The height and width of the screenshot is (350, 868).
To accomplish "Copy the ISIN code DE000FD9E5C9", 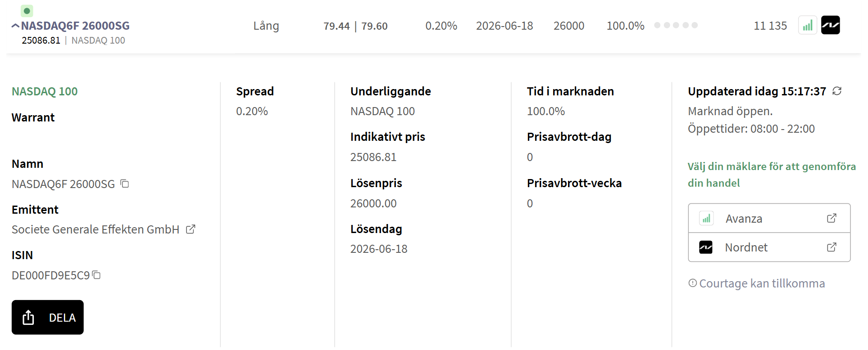I will point(96,275).
